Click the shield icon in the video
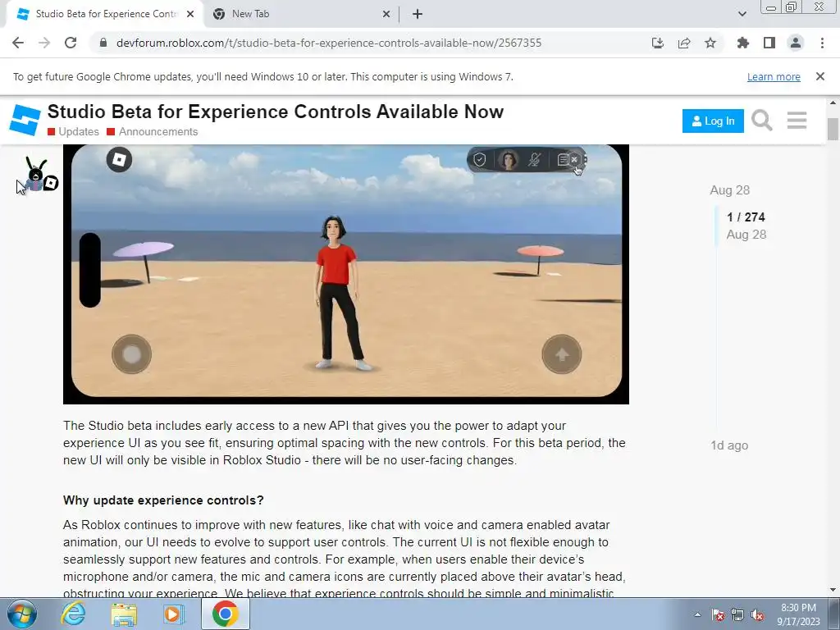Screen dimensions: 840x630 coord(479,160)
